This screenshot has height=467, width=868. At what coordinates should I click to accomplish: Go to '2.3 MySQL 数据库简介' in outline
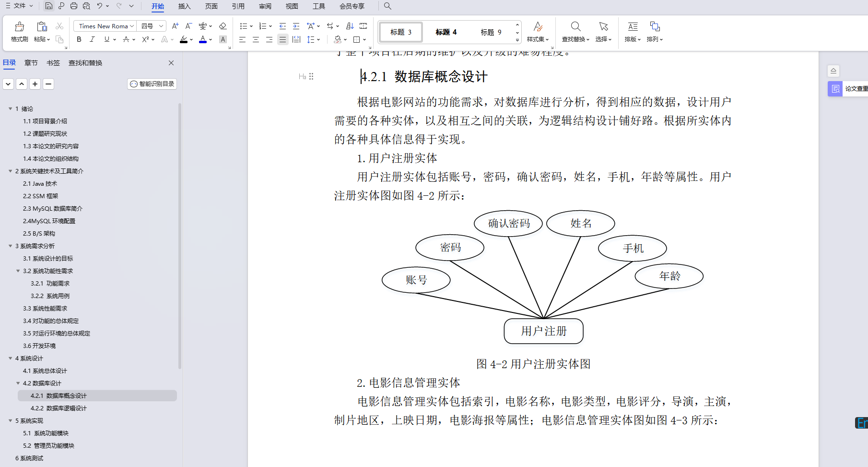pyautogui.click(x=53, y=208)
